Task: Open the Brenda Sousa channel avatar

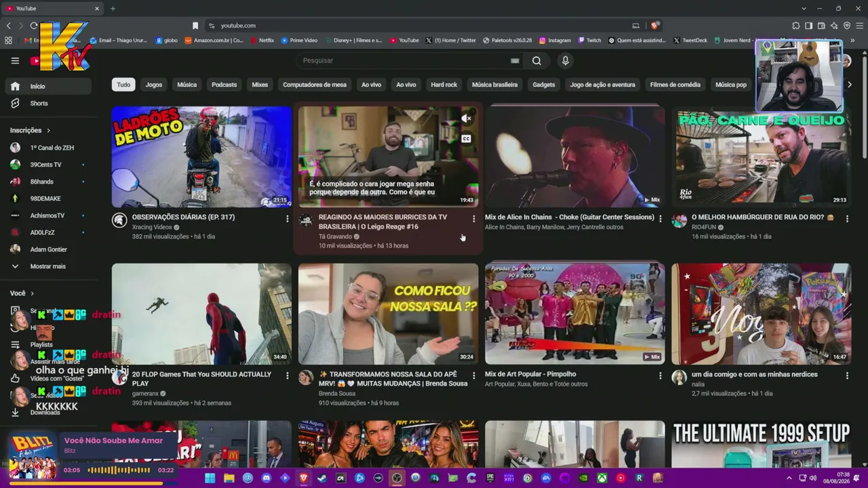Action: [x=306, y=378]
